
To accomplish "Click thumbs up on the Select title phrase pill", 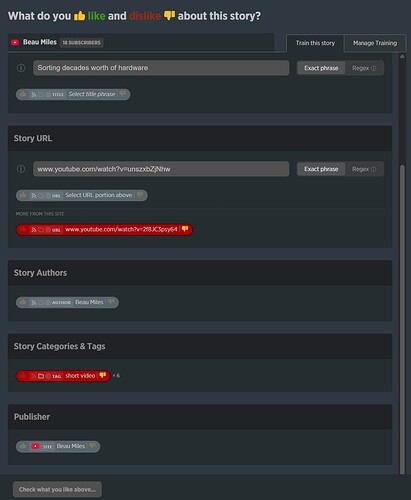I will coord(23,94).
